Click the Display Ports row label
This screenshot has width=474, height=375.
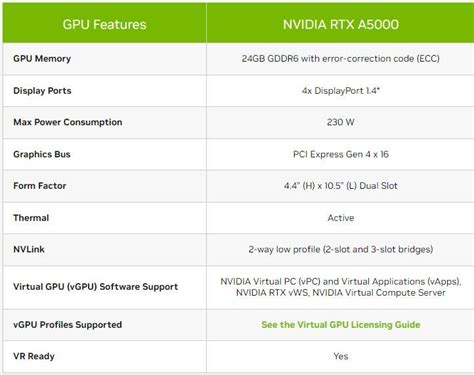[x=42, y=91]
